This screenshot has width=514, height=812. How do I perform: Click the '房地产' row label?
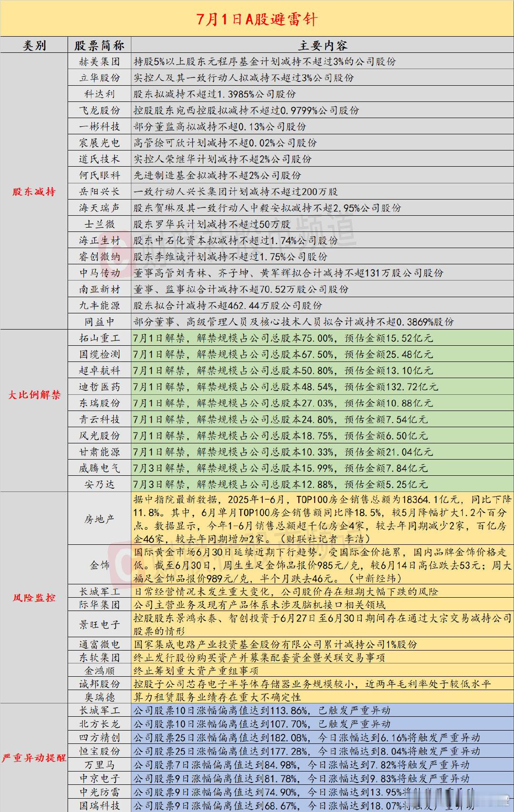click(x=99, y=519)
